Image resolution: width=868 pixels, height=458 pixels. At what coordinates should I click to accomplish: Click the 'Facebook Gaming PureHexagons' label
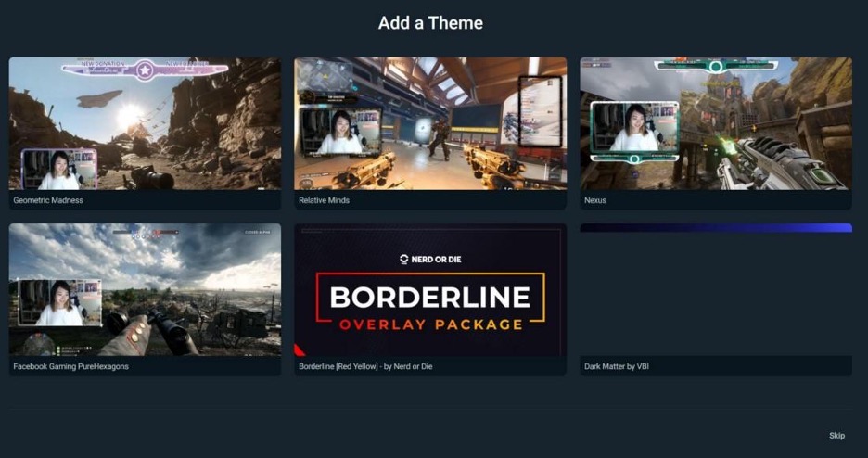click(70, 366)
